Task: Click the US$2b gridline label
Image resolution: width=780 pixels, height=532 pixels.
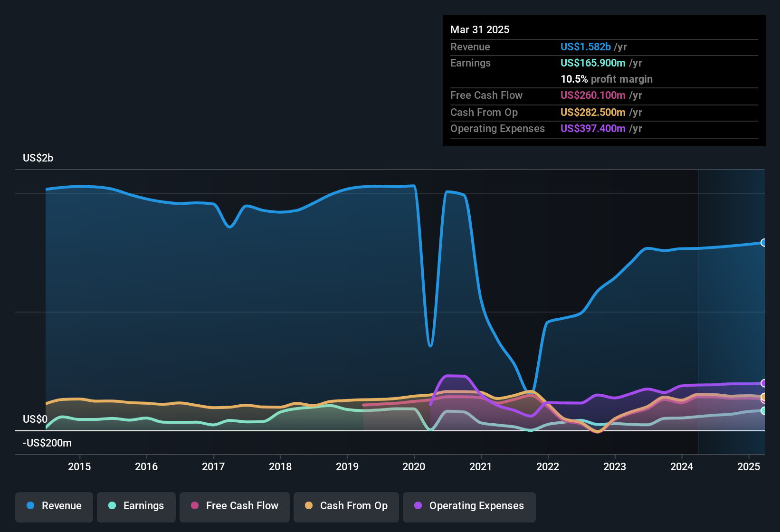Action: [x=38, y=158]
